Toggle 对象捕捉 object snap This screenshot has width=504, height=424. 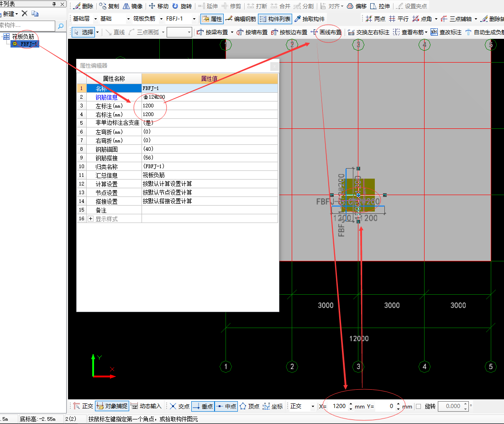click(x=112, y=406)
